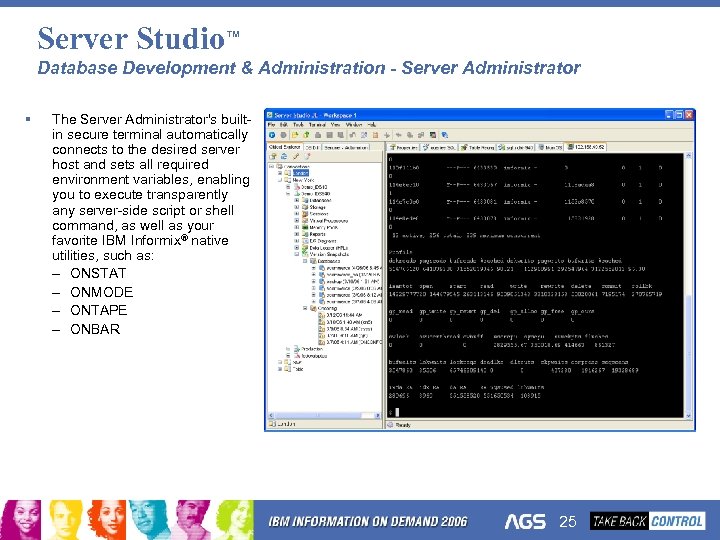The image size is (720, 540).
Task: Click terminal scrollbar up arrow
Action: pos(688,156)
